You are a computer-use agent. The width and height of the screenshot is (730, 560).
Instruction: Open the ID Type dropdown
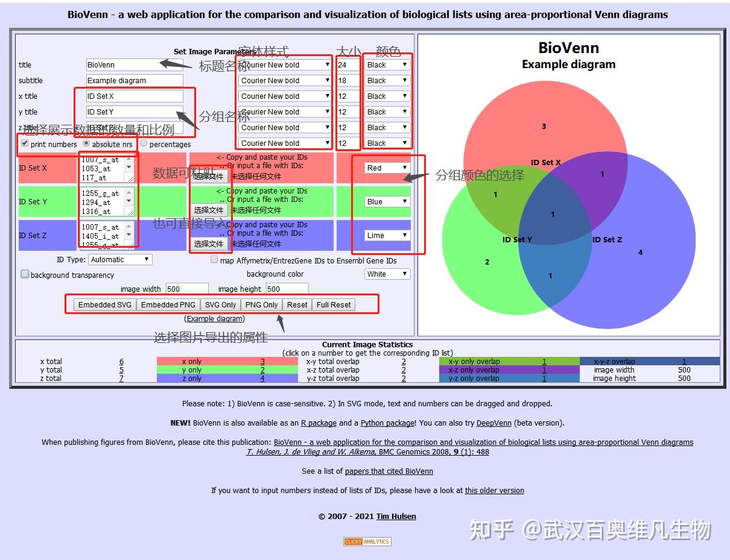pos(119,259)
